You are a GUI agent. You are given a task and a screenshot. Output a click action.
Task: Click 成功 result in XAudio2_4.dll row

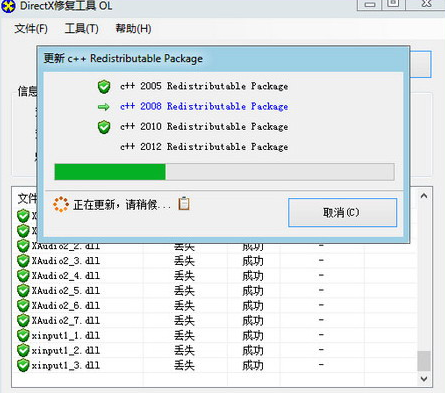click(253, 276)
